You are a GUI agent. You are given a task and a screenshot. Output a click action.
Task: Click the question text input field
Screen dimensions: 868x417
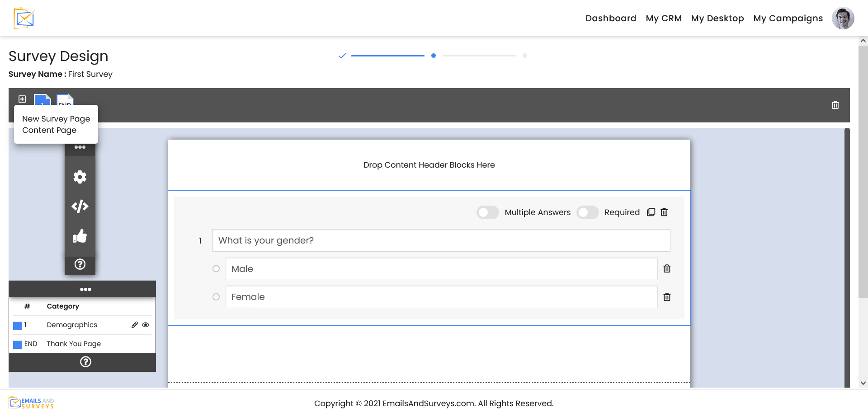pos(441,240)
